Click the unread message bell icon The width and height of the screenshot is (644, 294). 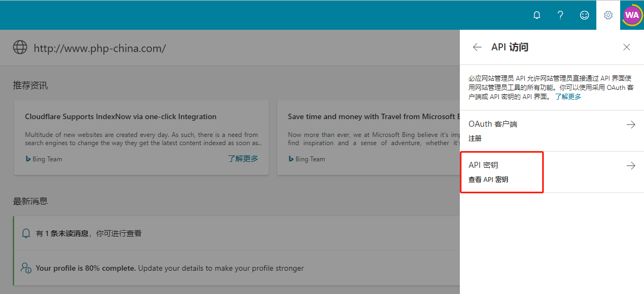coord(26,234)
